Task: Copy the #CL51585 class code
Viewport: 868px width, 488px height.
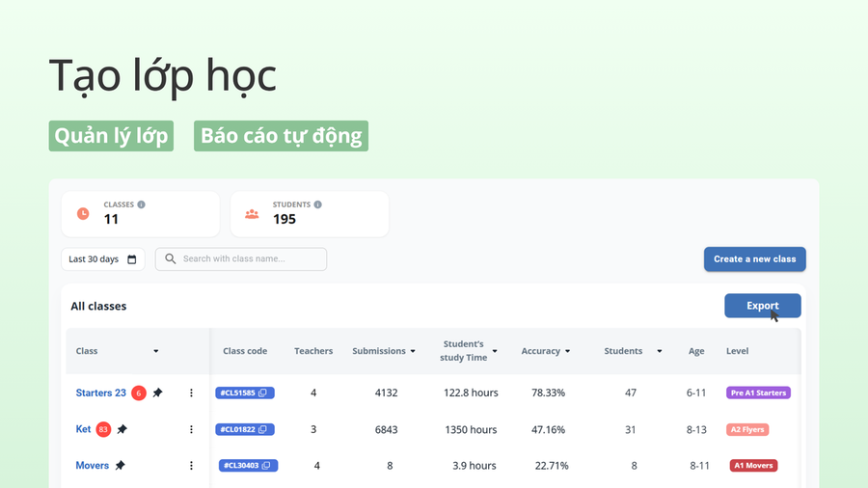Action: tap(263, 393)
